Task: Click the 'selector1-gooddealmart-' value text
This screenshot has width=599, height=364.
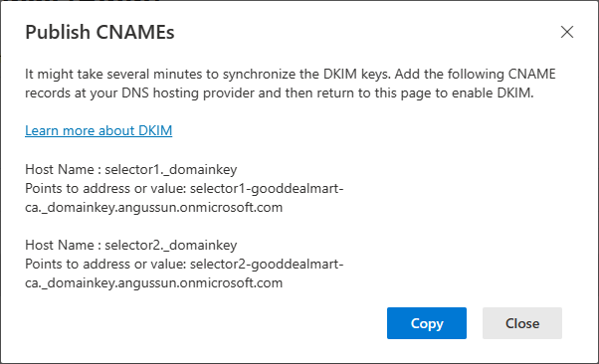Action: click(x=267, y=188)
